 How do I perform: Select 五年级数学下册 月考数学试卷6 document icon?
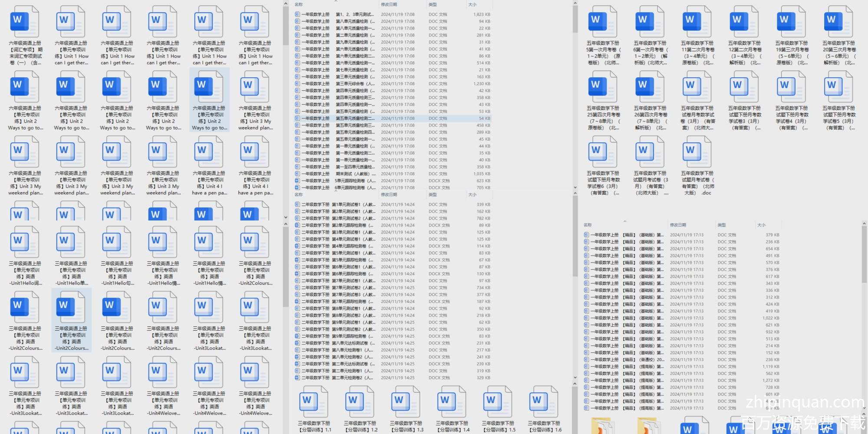602,152
